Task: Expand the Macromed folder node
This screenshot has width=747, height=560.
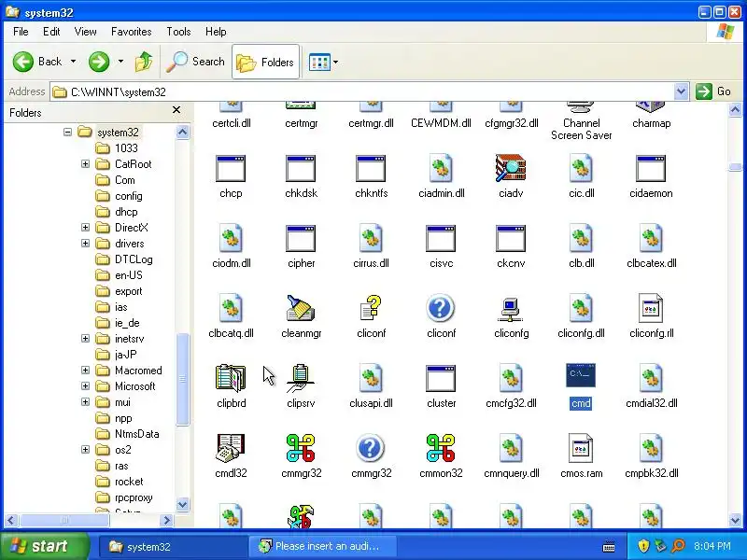Action: pos(85,370)
